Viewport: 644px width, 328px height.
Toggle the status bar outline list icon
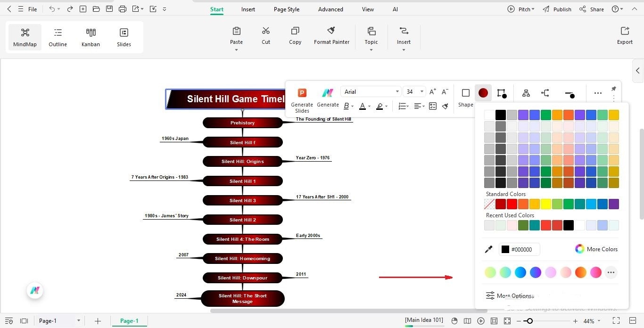9,321
